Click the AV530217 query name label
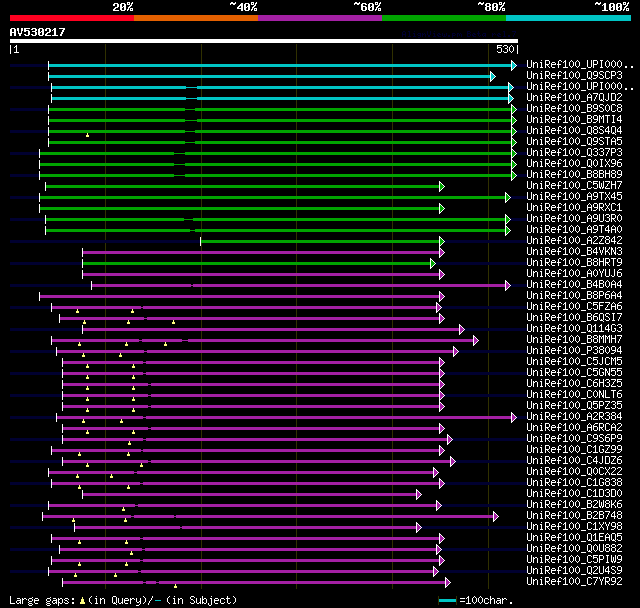This screenshot has height=608, width=640. 38,32
